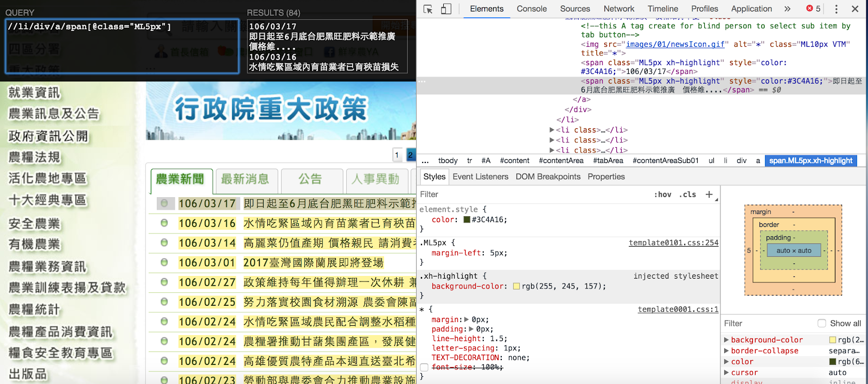Image resolution: width=868 pixels, height=384 pixels.
Task: Go to banner page 1
Action: 397,155
